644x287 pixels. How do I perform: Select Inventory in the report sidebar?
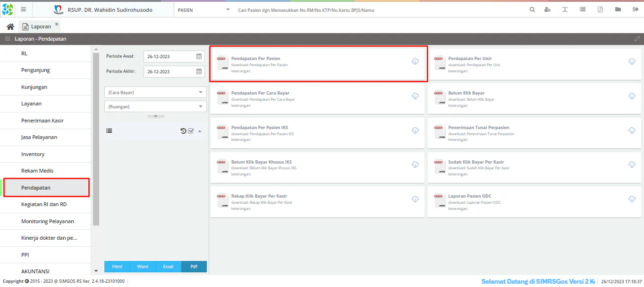(x=45, y=154)
